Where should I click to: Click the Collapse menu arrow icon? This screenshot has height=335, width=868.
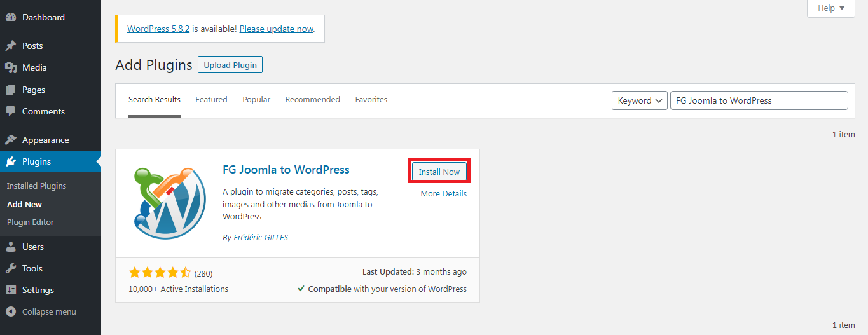11,311
